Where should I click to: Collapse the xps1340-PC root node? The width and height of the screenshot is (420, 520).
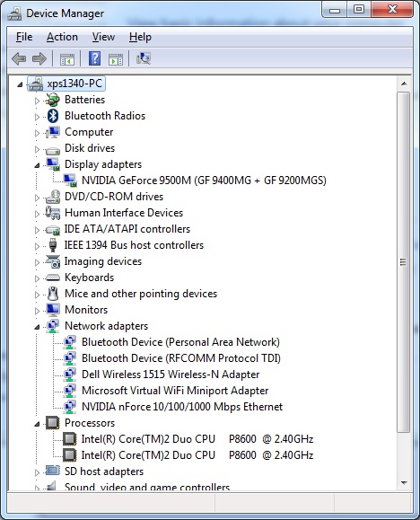pyautogui.click(x=20, y=84)
